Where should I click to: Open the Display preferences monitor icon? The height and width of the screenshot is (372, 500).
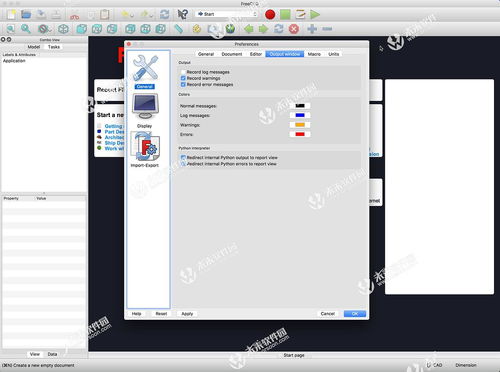click(x=145, y=106)
